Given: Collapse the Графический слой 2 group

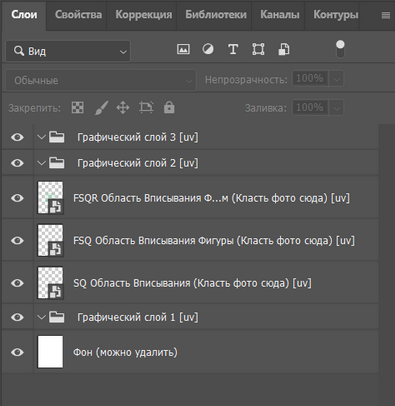Looking at the screenshot, I should (x=41, y=163).
